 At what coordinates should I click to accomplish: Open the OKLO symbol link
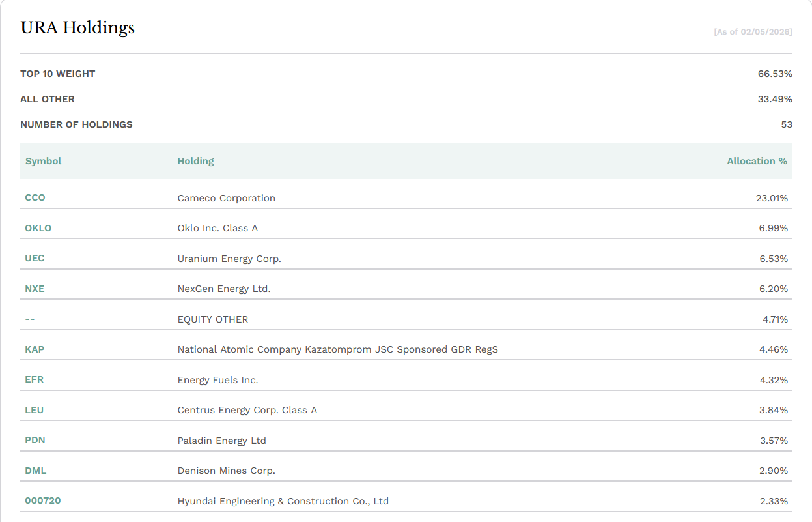click(38, 228)
